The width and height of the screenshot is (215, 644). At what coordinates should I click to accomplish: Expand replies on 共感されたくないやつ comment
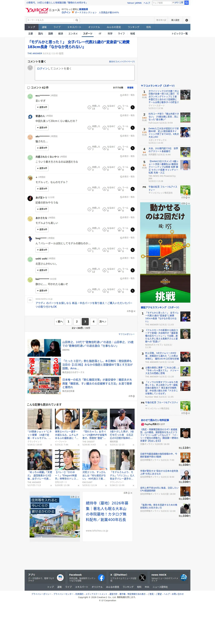(x=42, y=169)
